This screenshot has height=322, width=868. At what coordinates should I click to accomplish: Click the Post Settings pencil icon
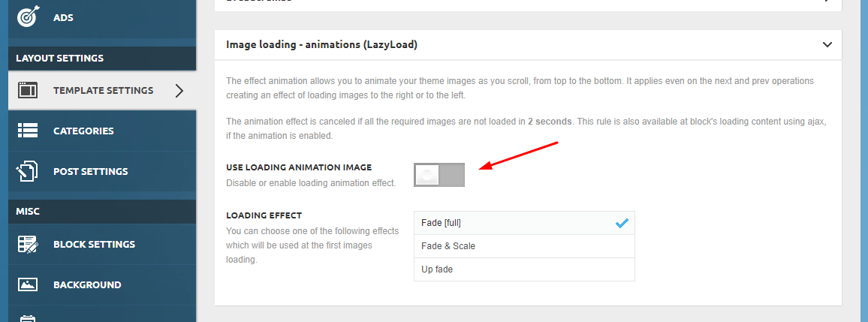point(28,172)
